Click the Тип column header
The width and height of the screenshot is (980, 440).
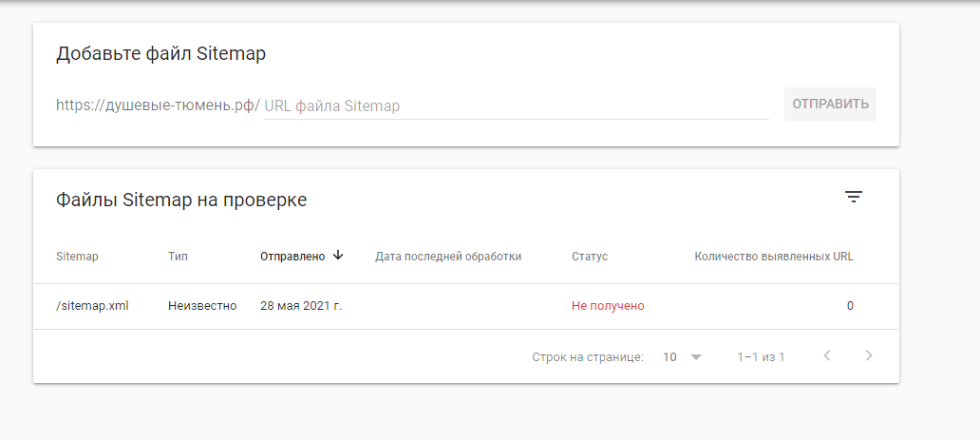click(178, 256)
